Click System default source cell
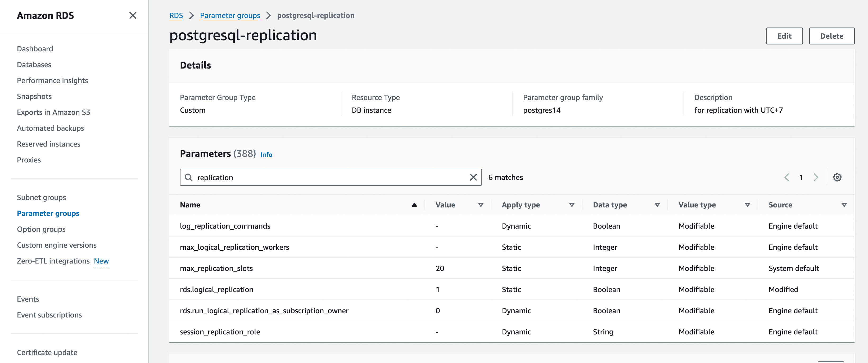Viewport: 868px width, 363px height. pyautogui.click(x=794, y=268)
